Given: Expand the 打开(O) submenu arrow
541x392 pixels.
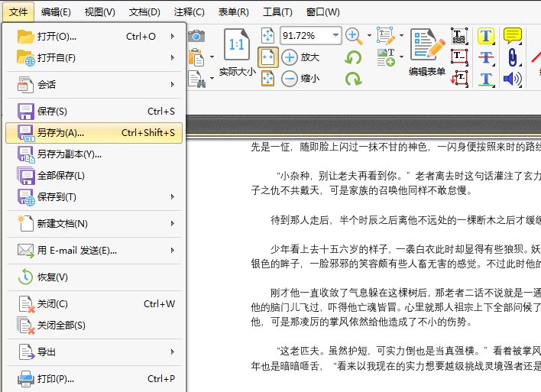Looking at the screenshot, I should pos(173,36).
